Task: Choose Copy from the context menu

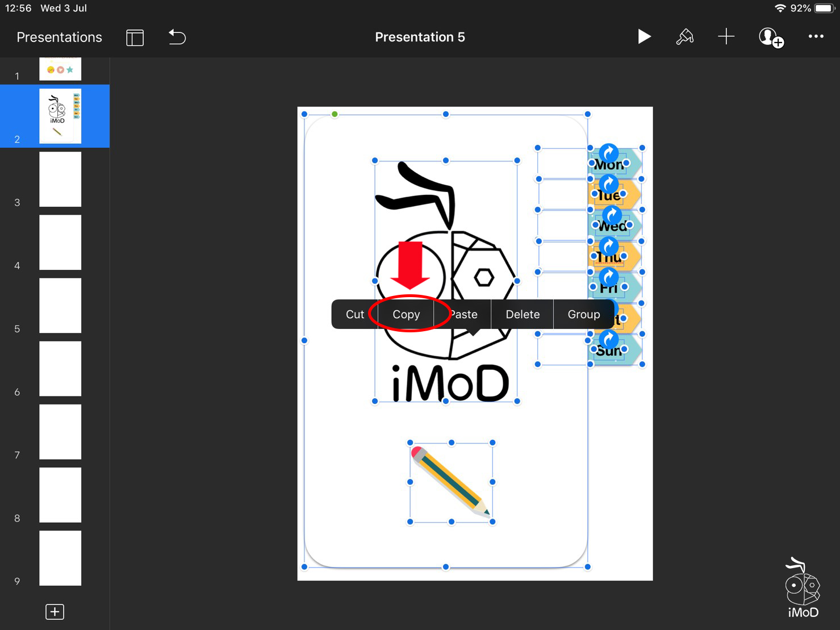Action: click(406, 314)
